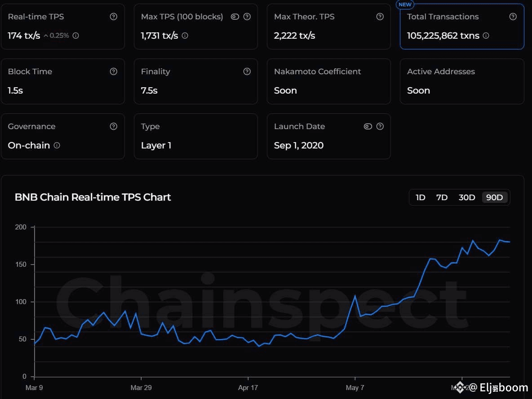532x399 pixels.
Task: Open the 7D chart view
Action: (x=442, y=197)
